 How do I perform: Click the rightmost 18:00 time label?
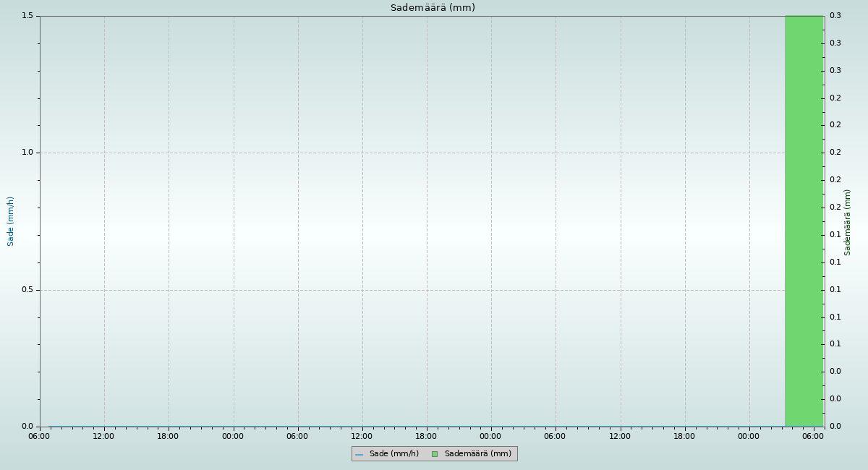coord(684,436)
